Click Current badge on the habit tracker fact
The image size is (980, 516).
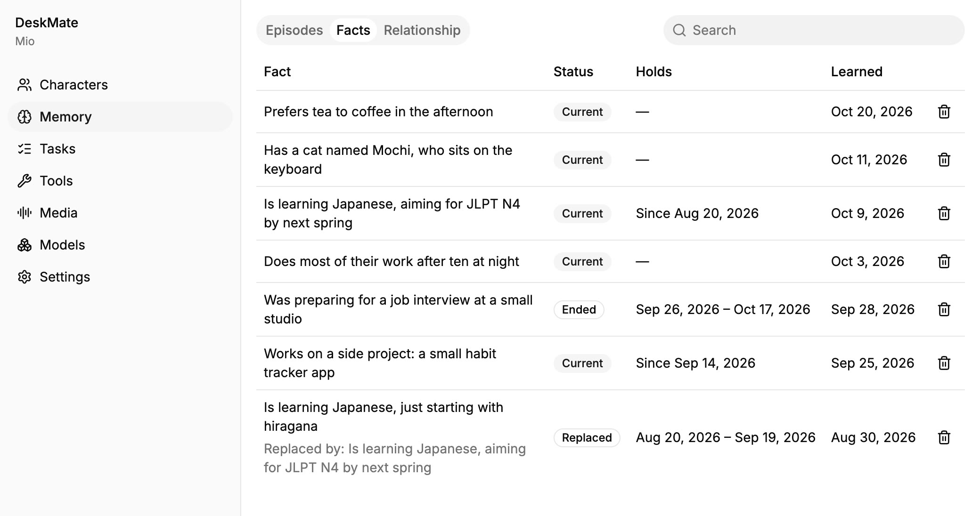pyautogui.click(x=582, y=363)
